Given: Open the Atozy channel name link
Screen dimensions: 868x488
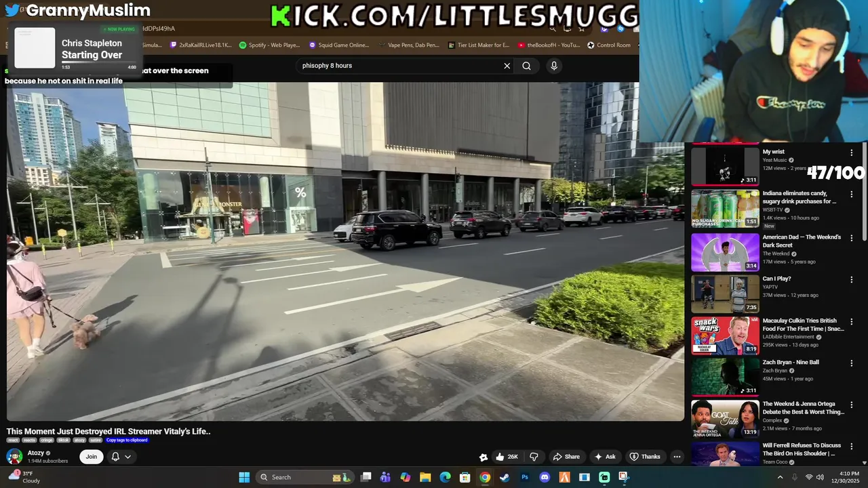Looking at the screenshot, I should [x=36, y=453].
